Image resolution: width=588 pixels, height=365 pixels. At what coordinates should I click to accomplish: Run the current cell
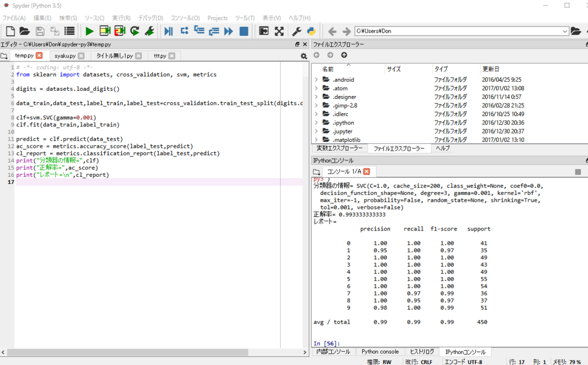tap(105, 31)
